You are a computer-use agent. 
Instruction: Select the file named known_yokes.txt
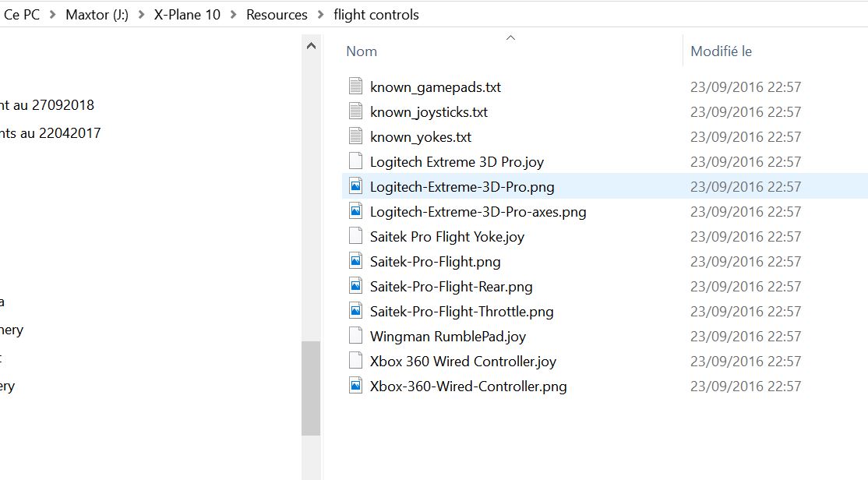click(421, 136)
